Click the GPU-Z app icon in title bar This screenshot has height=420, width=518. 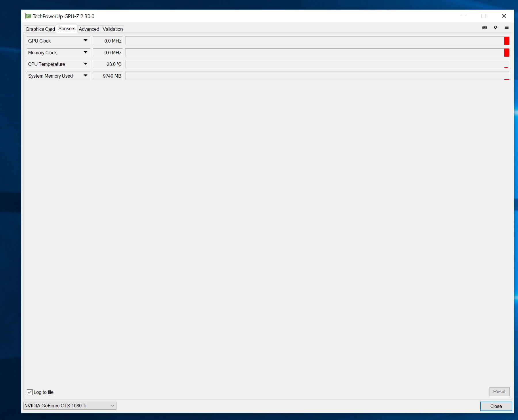click(x=28, y=16)
